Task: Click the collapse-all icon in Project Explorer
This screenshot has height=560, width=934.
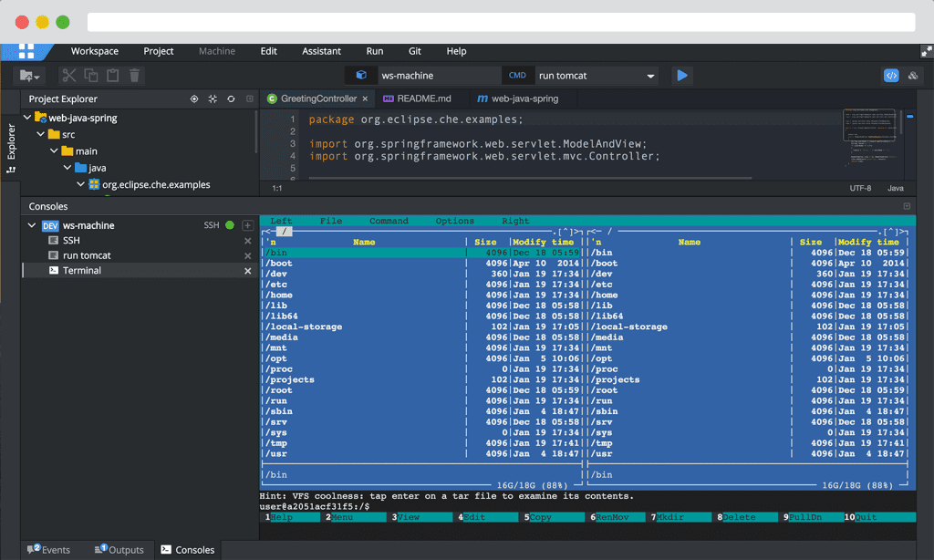Action: tap(213, 99)
